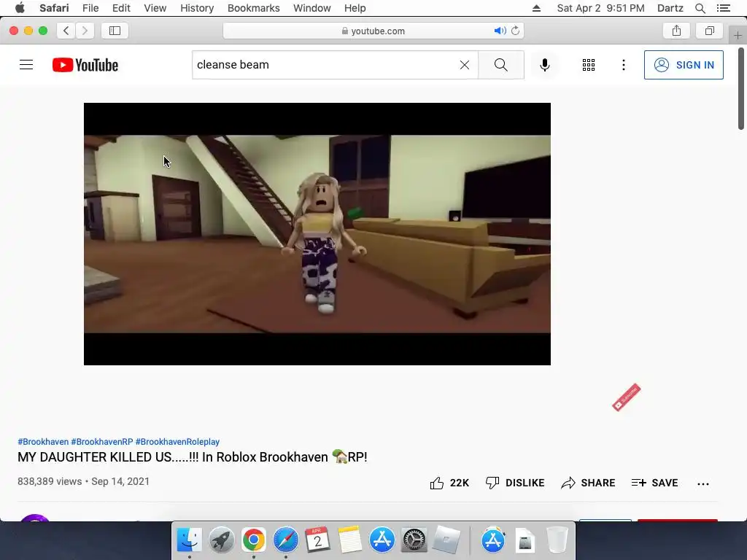The width and height of the screenshot is (747, 560).
Task: Open the Edit menu
Action: click(121, 8)
